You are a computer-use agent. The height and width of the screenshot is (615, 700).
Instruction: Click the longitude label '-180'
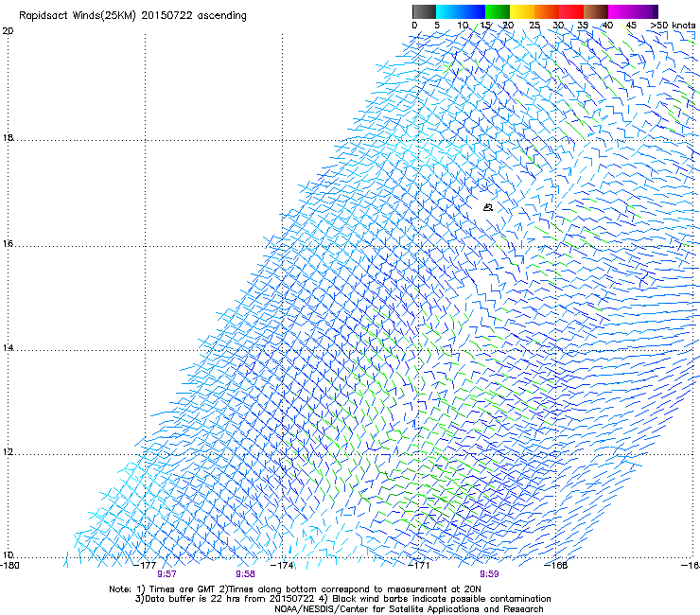[x=9, y=566]
